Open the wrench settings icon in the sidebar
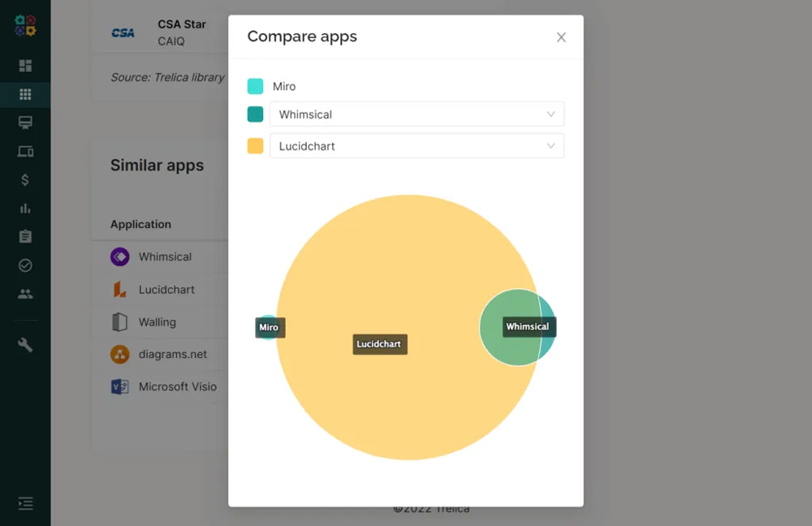812x526 pixels. (x=25, y=345)
